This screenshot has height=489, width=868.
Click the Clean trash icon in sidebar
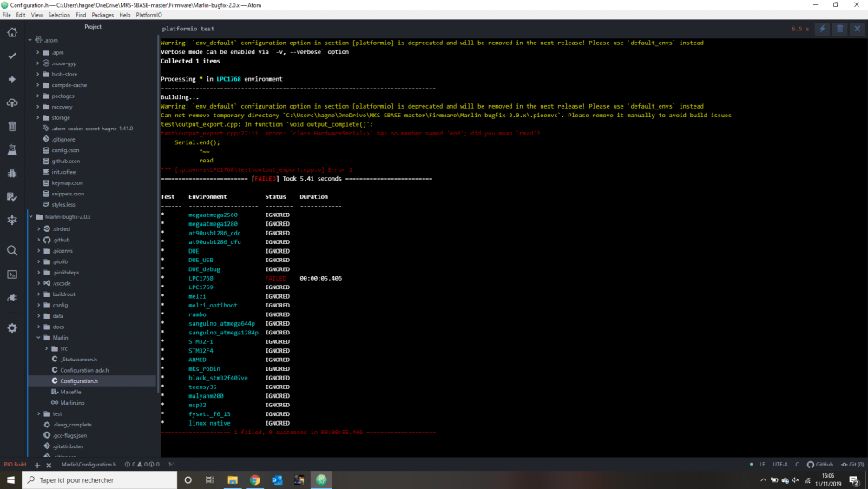(11, 126)
